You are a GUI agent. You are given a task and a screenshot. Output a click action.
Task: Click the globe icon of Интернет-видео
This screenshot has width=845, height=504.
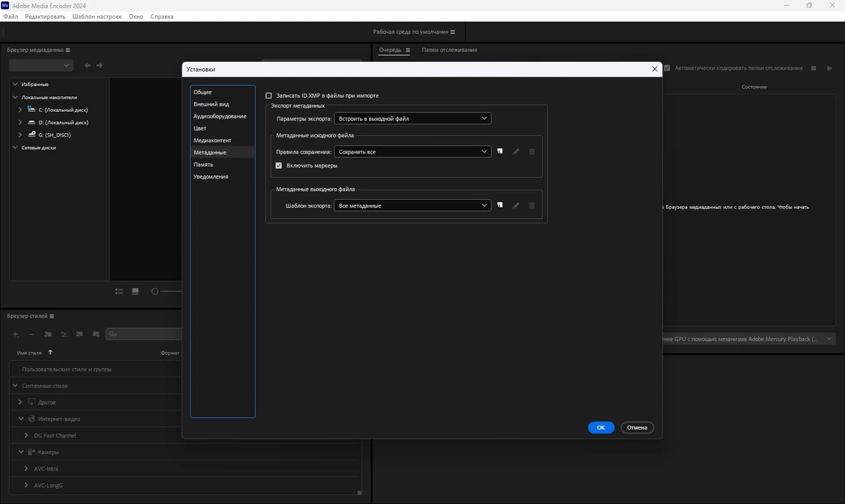coord(31,419)
